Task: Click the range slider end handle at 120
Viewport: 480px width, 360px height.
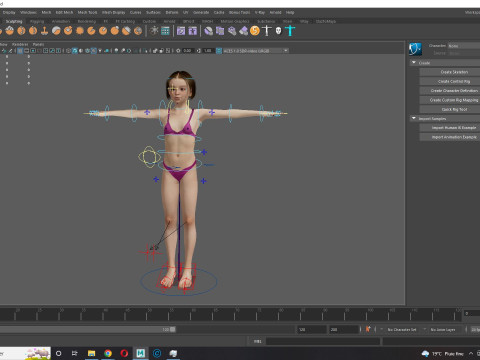Action: click(173, 329)
